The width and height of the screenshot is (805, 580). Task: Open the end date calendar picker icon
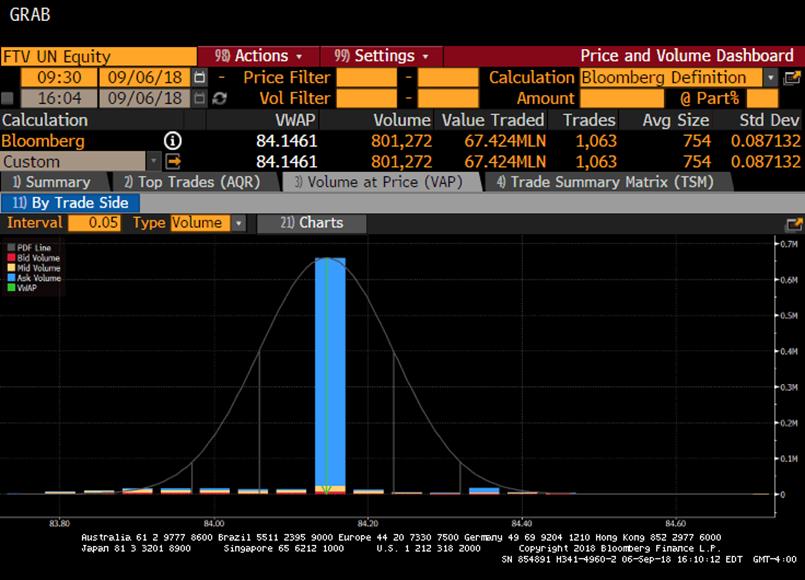199,98
